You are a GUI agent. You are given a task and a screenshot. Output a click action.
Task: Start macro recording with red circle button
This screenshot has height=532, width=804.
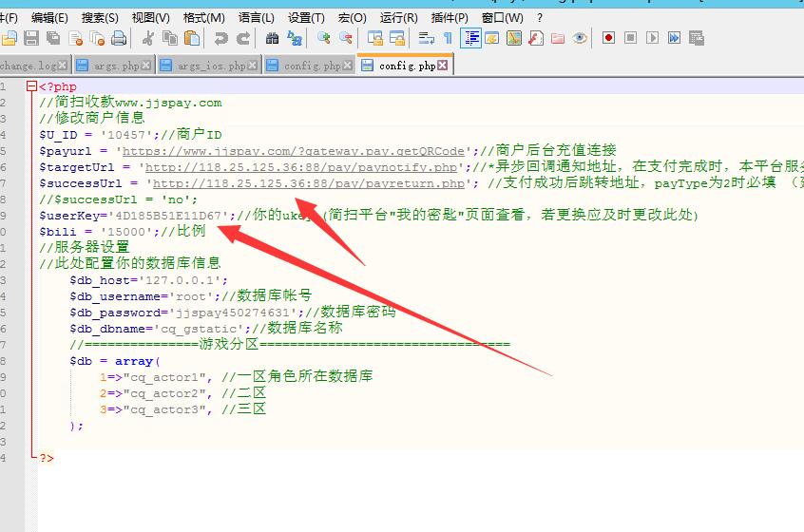tap(607, 38)
